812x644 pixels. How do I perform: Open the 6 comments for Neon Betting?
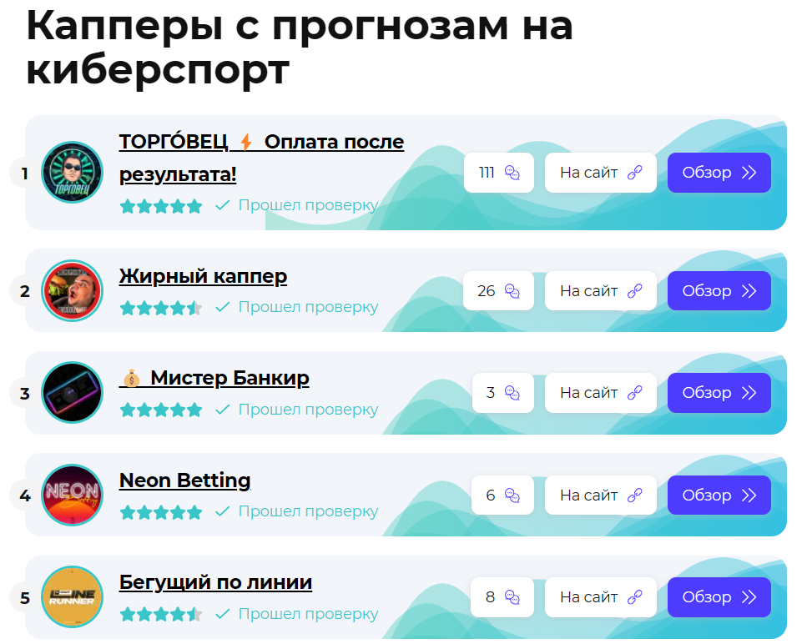tap(503, 495)
